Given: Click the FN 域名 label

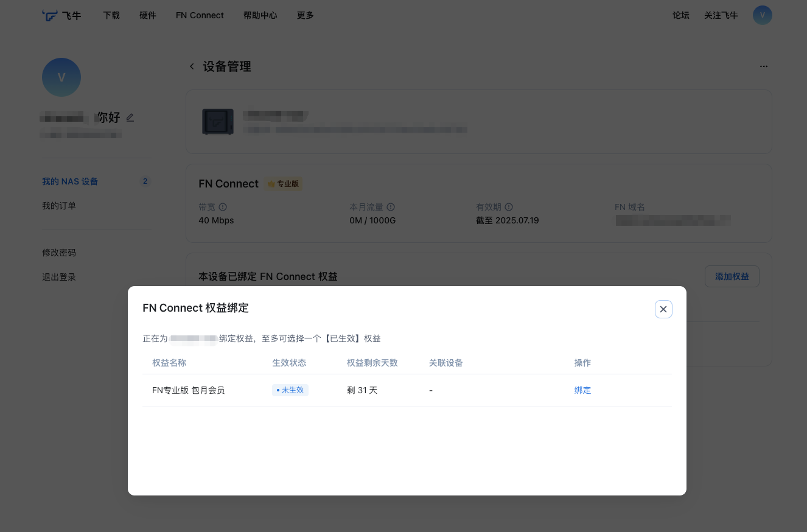Looking at the screenshot, I should tap(630, 207).
